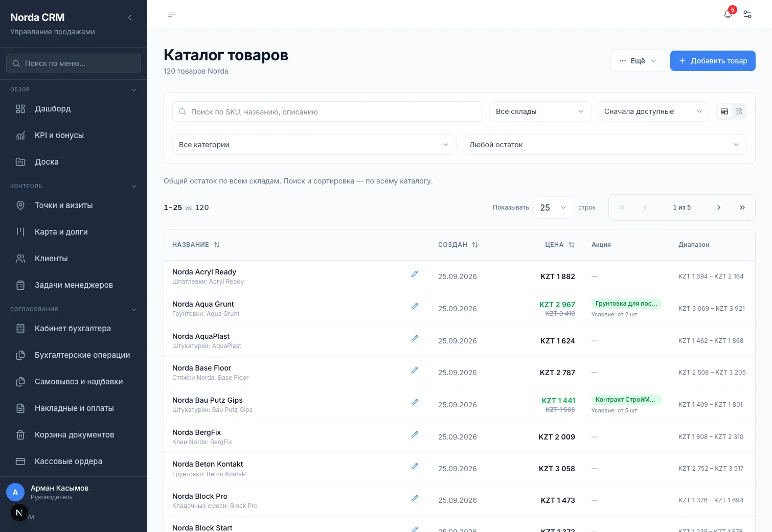Viewport: 772px width, 532px height.
Task: Click Добавить товар button
Action: pos(713,61)
